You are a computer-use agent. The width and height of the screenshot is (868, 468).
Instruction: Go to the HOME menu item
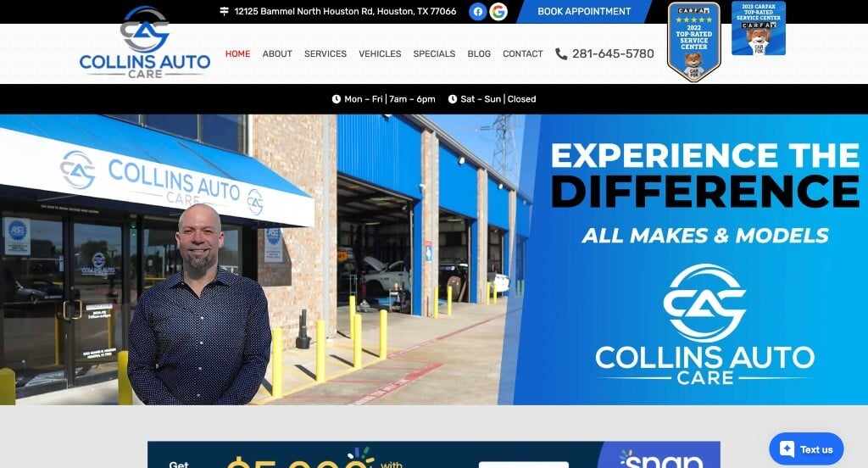(x=237, y=53)
